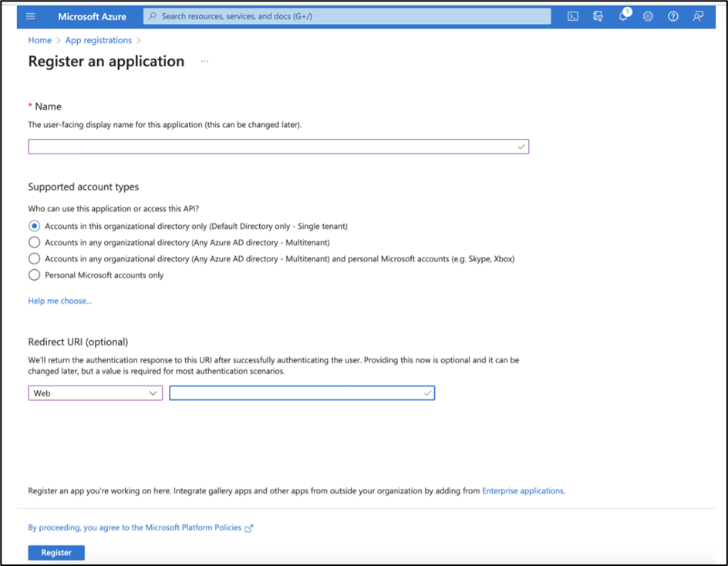The height and width of the screenshot is (566, 728).
Task: Open the ellipsis menu beside Register an application
Action: 205,61
